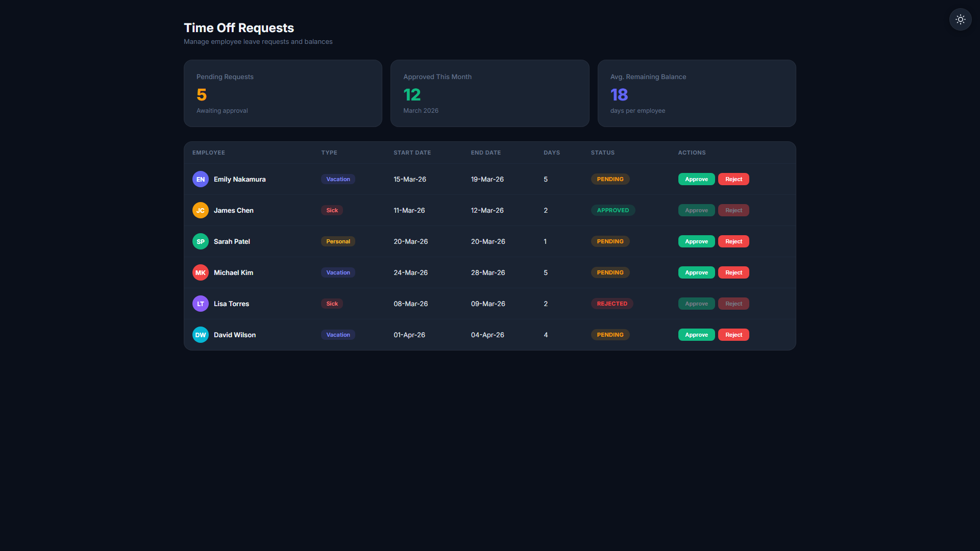Click the Start Date column header

click(412, 153)
